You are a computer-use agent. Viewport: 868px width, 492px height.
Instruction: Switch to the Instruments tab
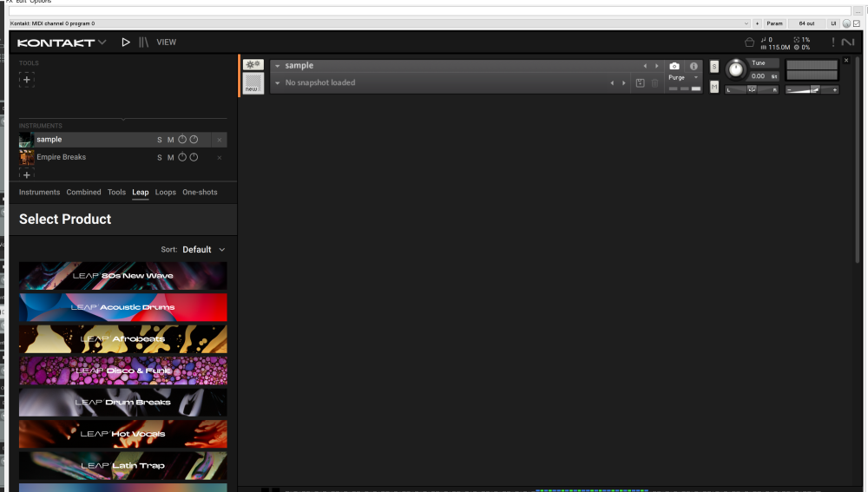coord(39,192)
